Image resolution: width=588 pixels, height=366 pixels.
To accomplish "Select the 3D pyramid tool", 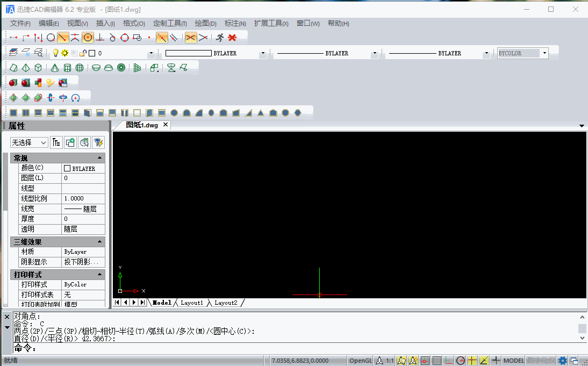I will (26, 68).
